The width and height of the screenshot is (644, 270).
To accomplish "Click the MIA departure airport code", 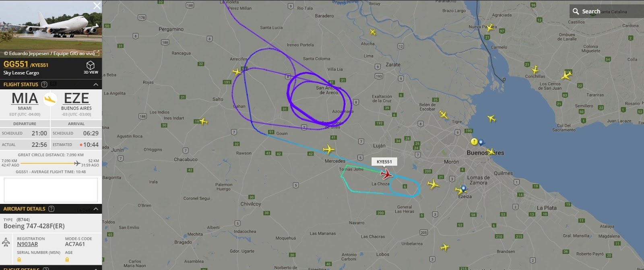I will [x=25, y=98].
